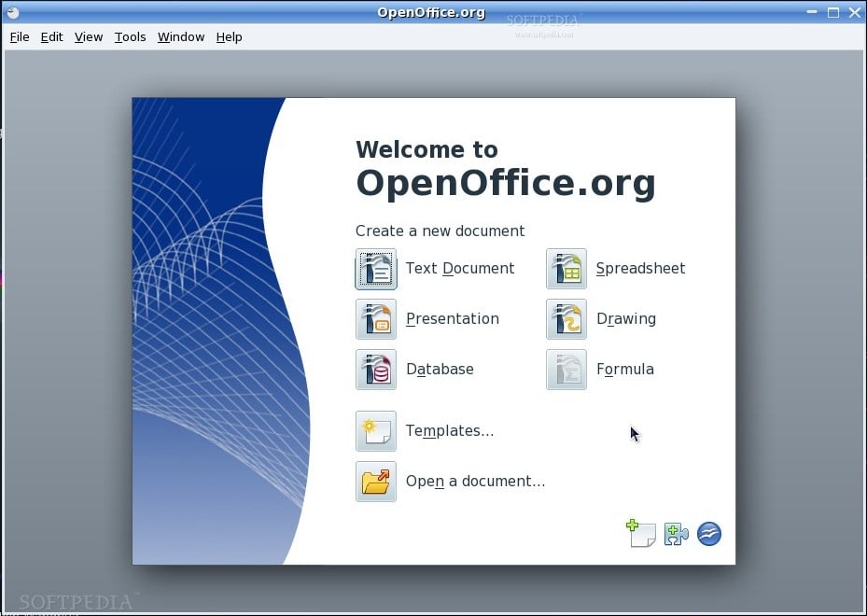Open an existing document

[375, 482]
